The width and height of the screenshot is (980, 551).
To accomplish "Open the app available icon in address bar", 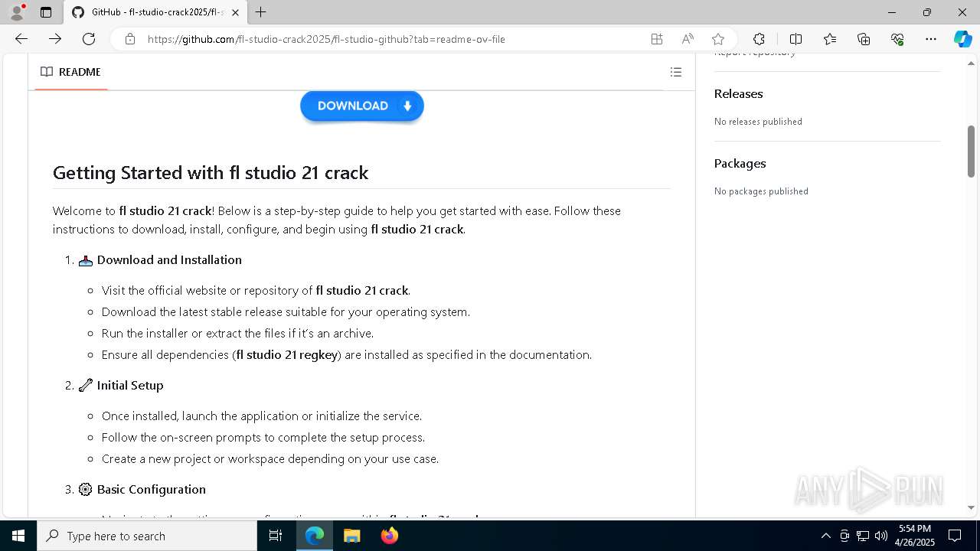I will [657, 39].
